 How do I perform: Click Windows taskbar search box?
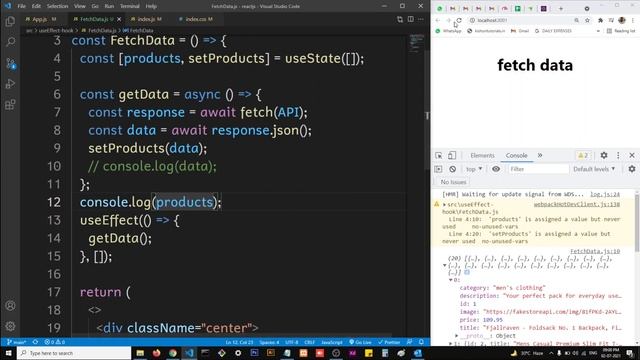[74, 353]
